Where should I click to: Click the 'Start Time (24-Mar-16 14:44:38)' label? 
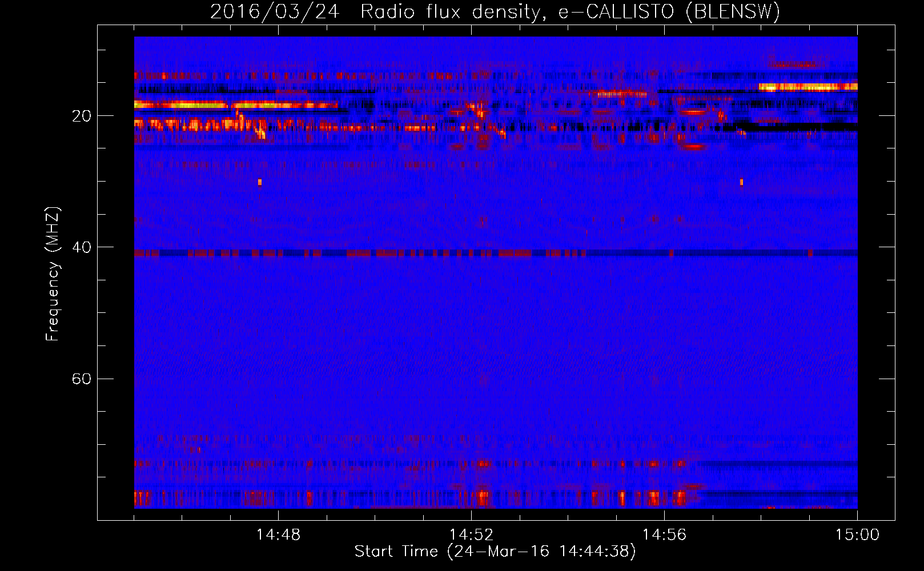(495, 552)
